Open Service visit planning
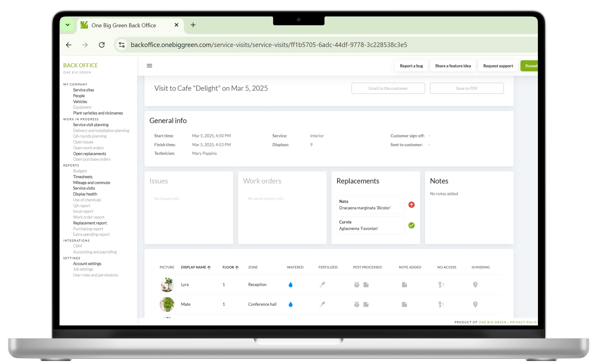Viewport: 596px width, 364px height. pos(91,125)
